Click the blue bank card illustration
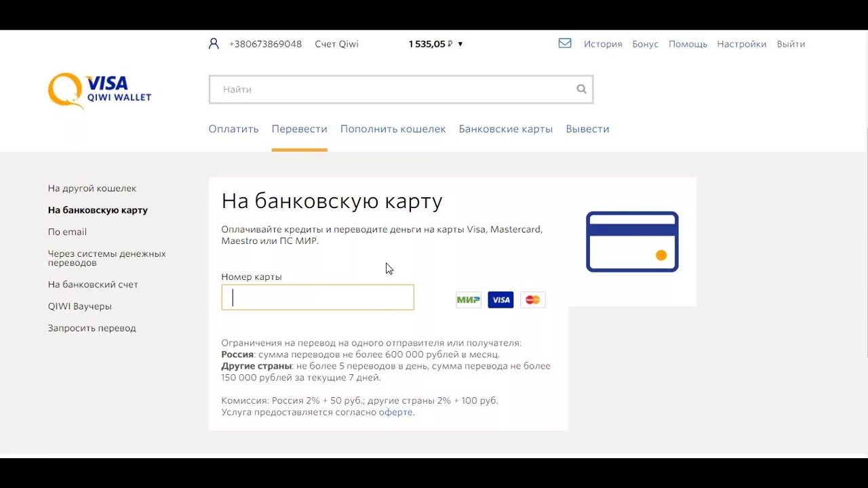 pyautogui.click(x=631, y=242)
